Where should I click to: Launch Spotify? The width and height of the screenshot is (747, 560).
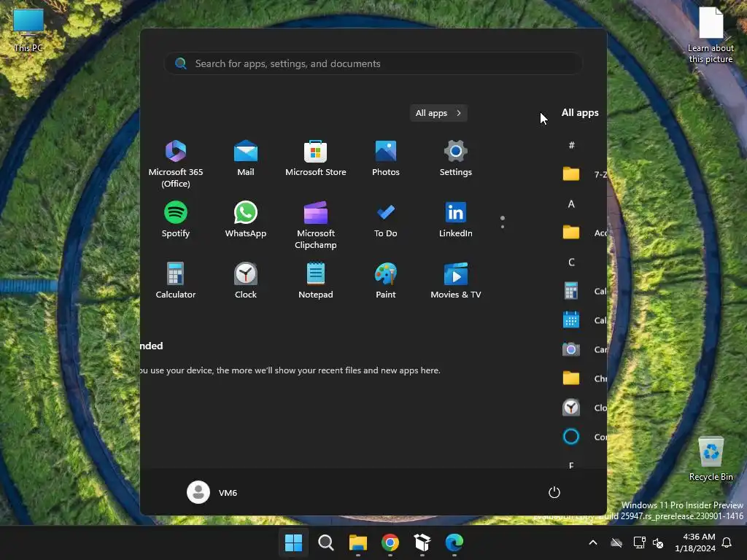pyautogui.click(x=175, y=219)
